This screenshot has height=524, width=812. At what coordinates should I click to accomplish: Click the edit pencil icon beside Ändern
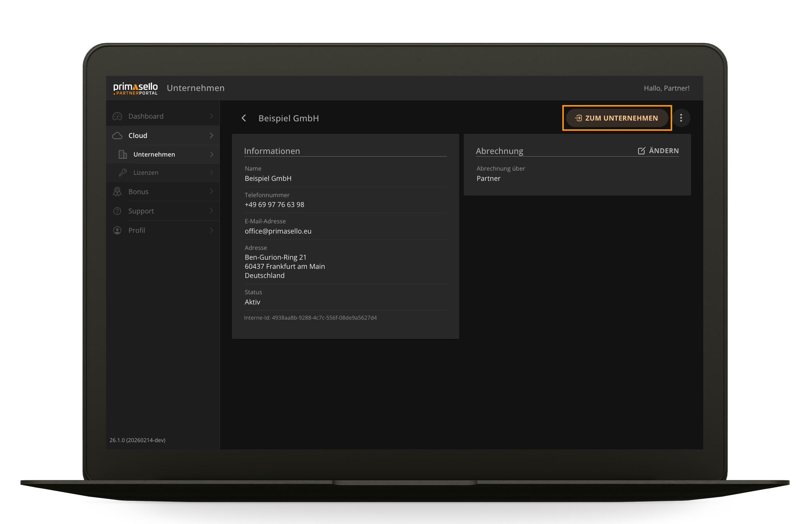click(641, 151)
